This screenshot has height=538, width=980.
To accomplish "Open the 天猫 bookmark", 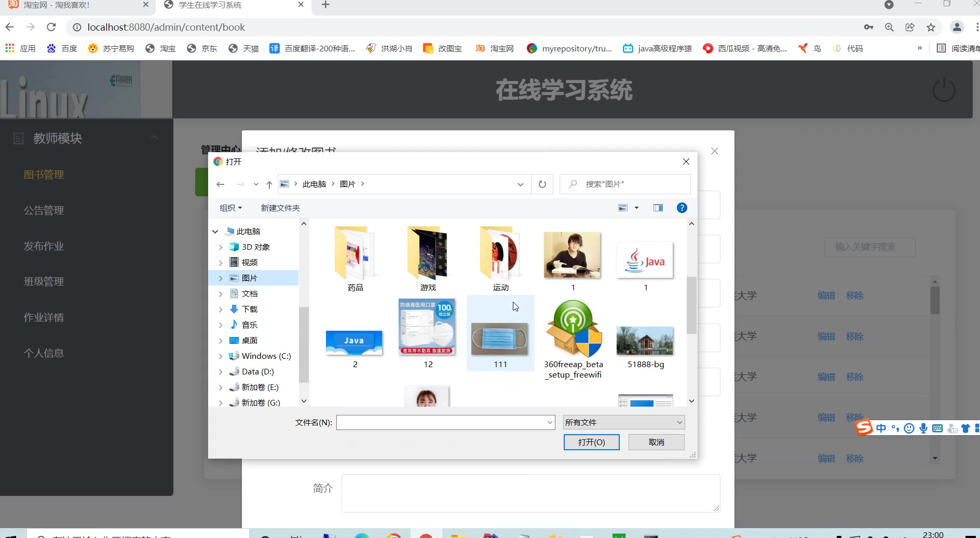I will 243,48.
